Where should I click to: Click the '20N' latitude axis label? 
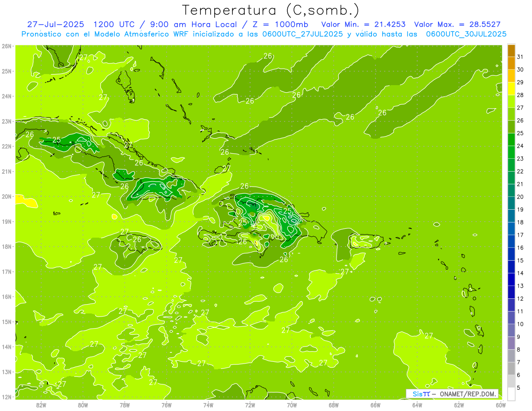(7, 196)
